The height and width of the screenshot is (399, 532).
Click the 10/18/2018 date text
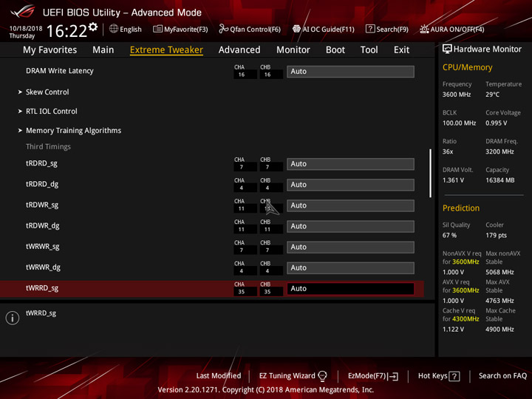click(26, 28)
